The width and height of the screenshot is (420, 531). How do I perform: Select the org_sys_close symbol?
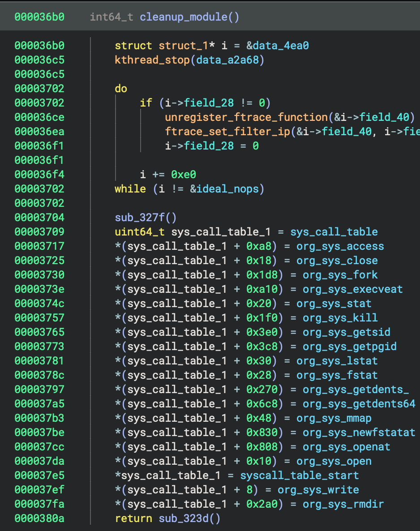[x=337, y=261]
